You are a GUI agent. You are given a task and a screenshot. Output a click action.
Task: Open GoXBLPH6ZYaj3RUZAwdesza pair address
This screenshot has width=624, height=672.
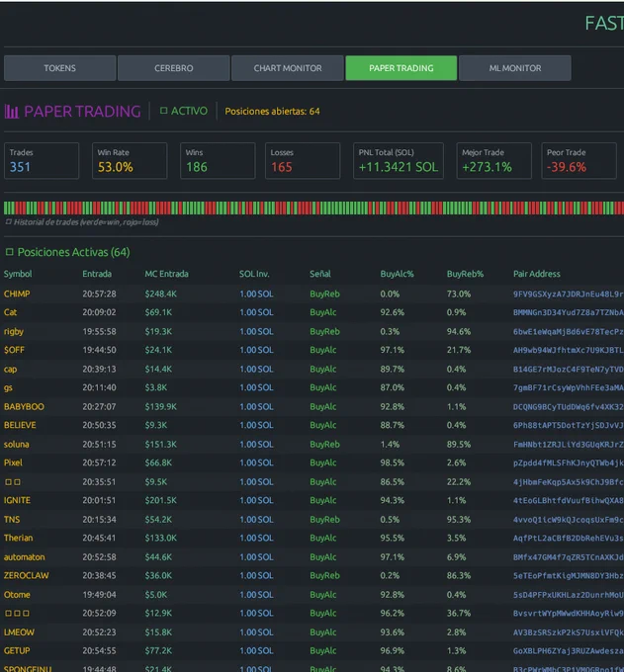[x=569, y=650]
